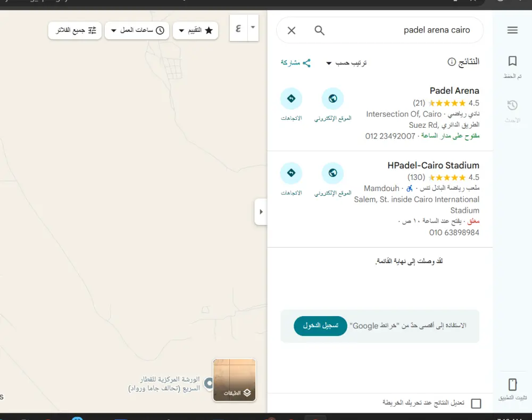
Task: Get directions to HPadel-Cairo Stadium
Action: (x=291, y=173)
